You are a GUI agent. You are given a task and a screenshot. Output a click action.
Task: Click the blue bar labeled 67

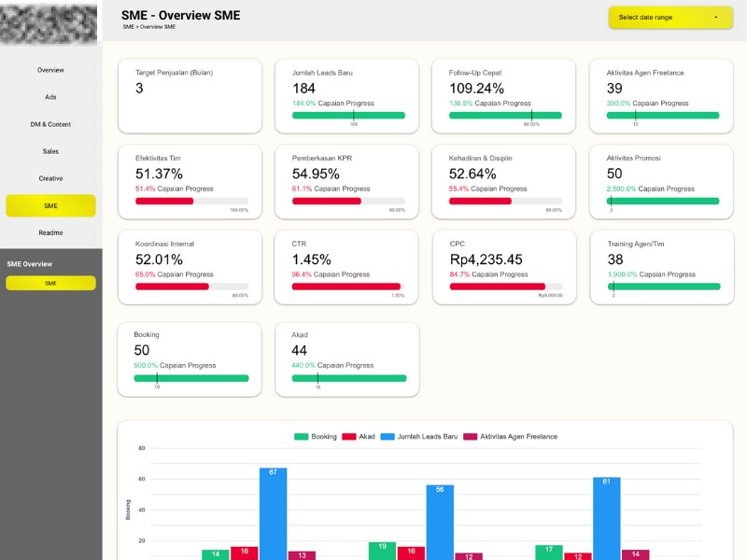pos(273,514)
